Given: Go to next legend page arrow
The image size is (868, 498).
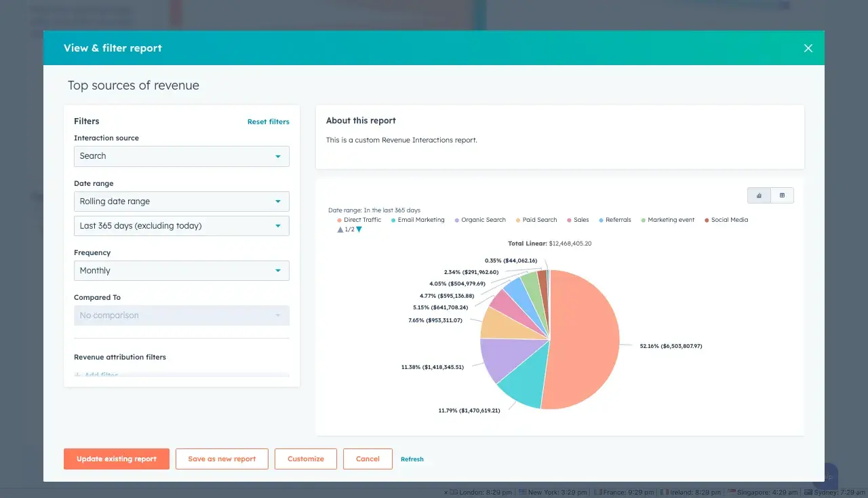Looking at the screenshot, I should point(359,230).
